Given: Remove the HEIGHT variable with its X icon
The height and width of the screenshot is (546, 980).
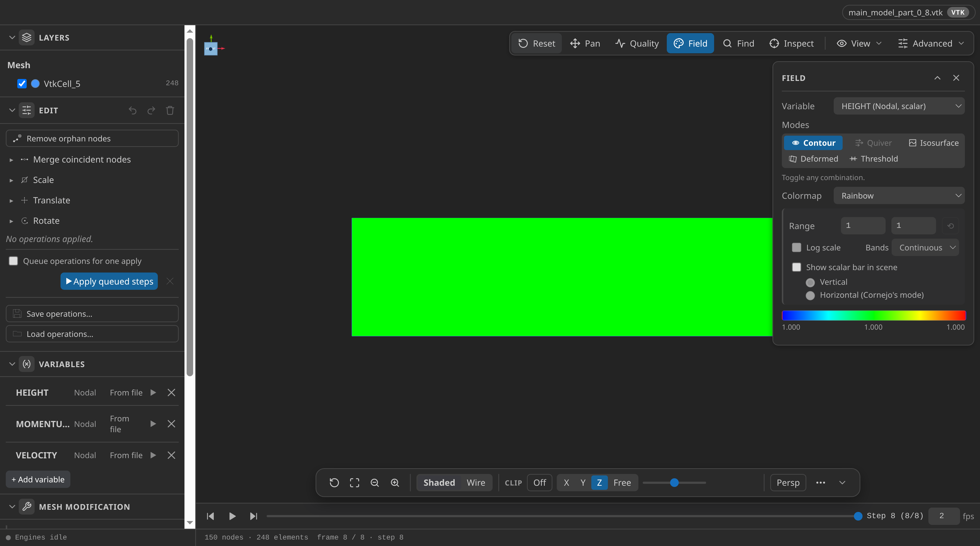Looking at the screenshot, I should pos(171,392).
